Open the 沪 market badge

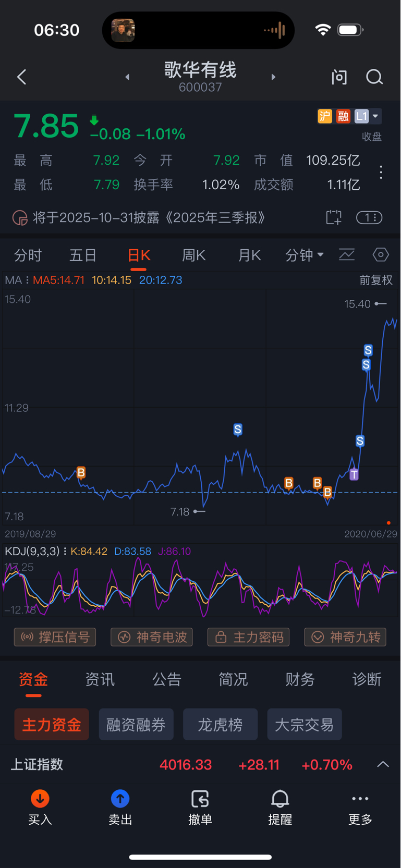coord(325,116)
